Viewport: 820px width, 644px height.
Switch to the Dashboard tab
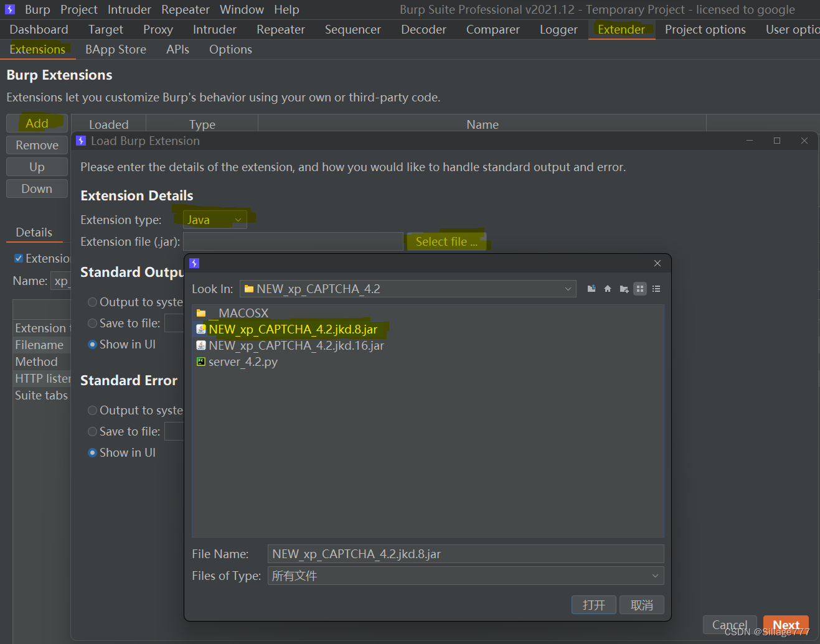[39, 29]
